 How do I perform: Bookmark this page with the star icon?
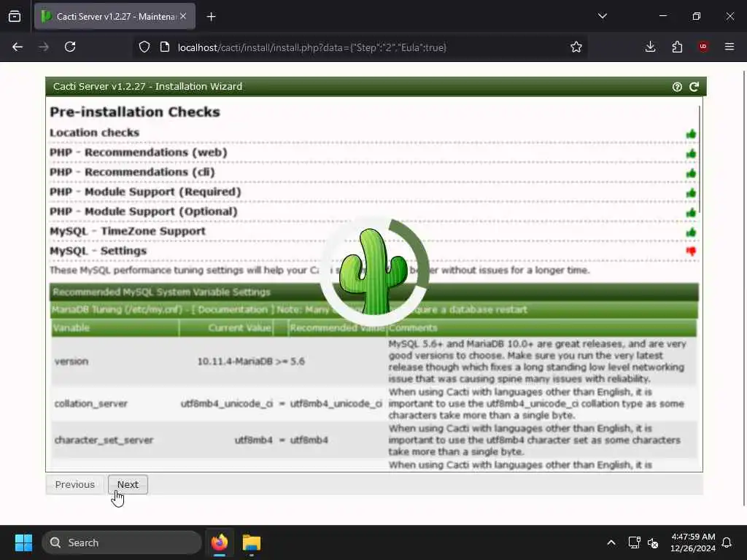click(x=576, y=47)
